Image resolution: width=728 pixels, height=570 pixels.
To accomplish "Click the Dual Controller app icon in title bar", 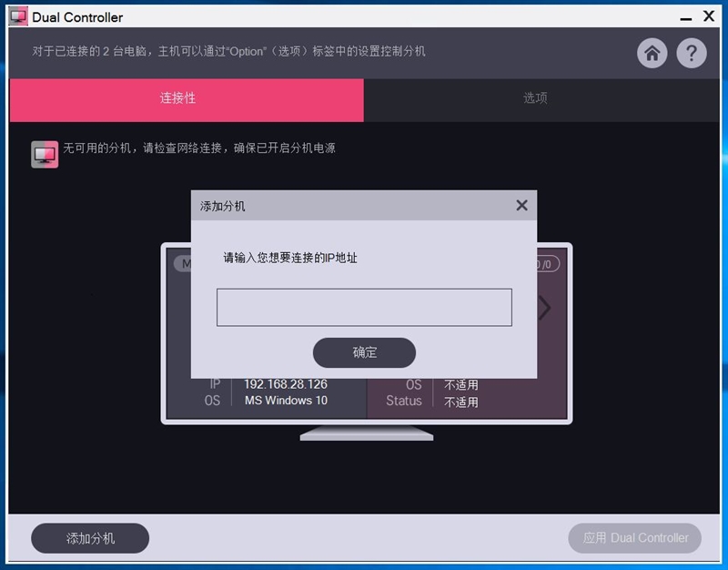I will pos(18,16).
